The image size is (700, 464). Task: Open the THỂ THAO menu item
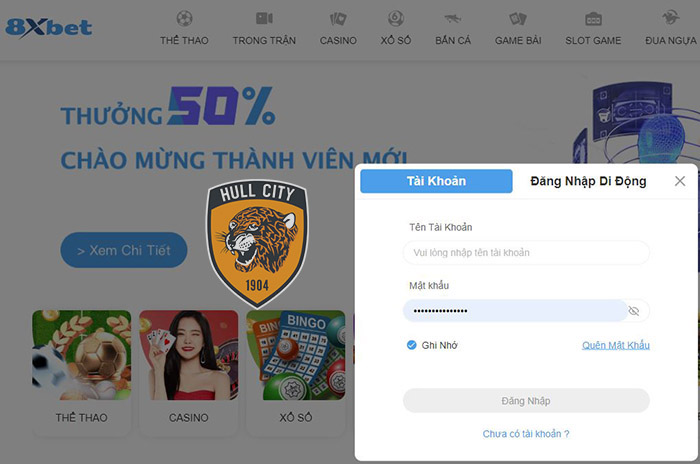[184, 41]
